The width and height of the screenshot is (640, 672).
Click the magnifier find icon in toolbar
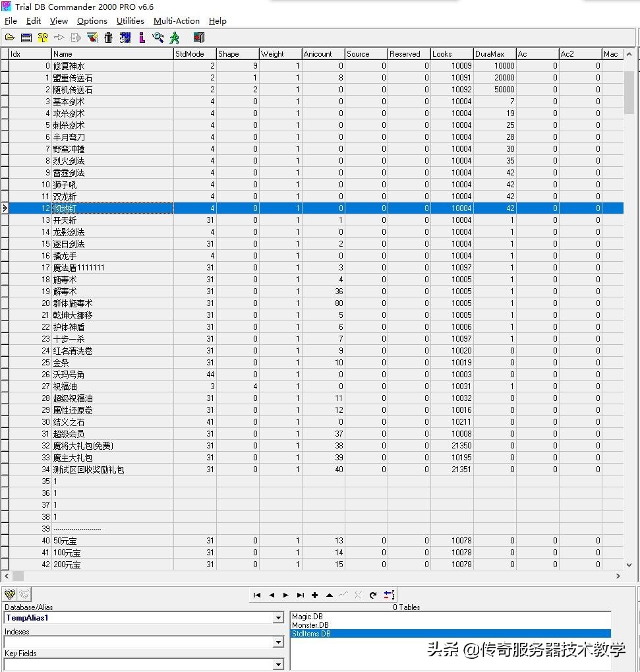(x=158, y=38)
